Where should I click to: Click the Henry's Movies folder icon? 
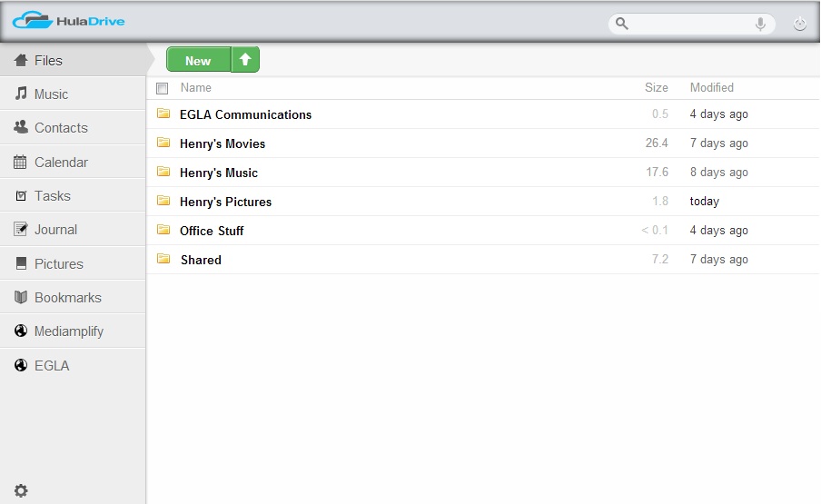[x=163, y=143]
